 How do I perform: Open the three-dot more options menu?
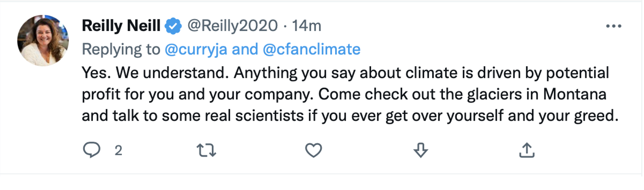614,27
